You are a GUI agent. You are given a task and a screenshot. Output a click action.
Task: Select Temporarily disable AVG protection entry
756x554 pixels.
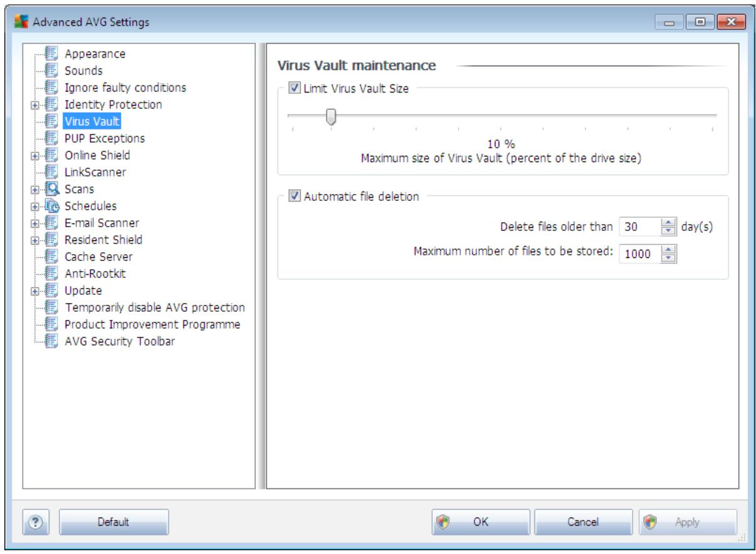click(155, 307)
